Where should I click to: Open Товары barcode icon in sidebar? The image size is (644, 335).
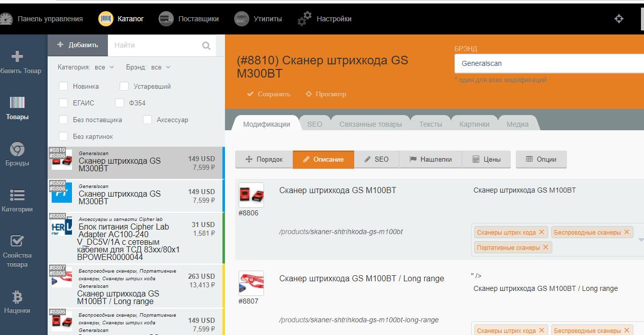(x=17, y=102)
